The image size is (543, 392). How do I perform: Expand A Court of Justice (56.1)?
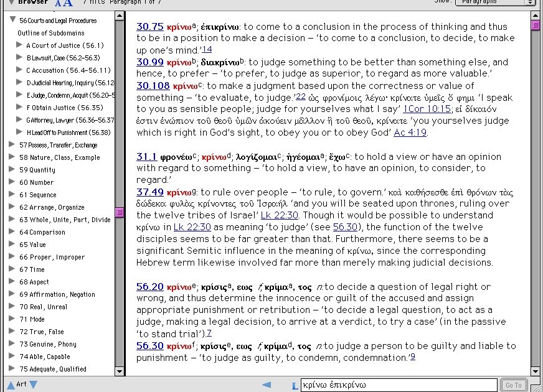click(19, 45)
